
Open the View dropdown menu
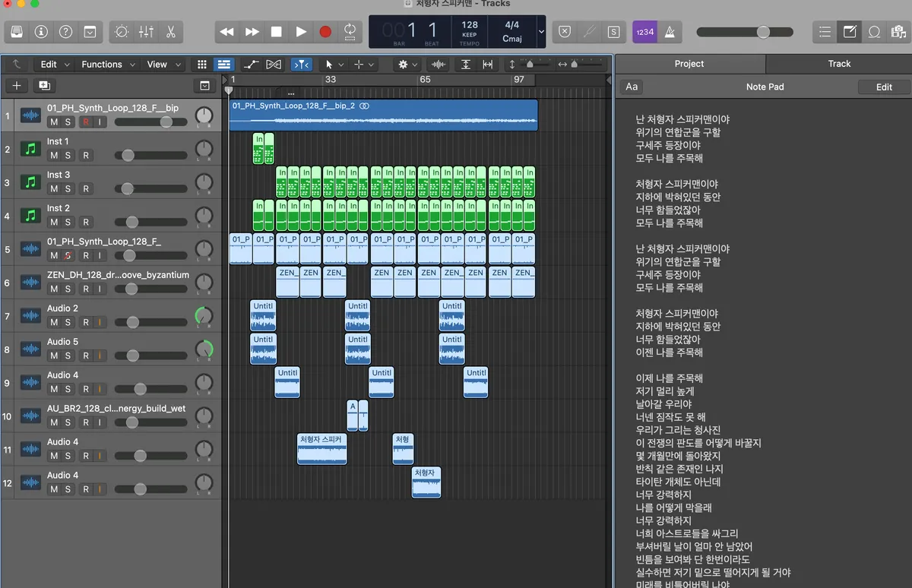pyautogui.click(x=163, y=65)
